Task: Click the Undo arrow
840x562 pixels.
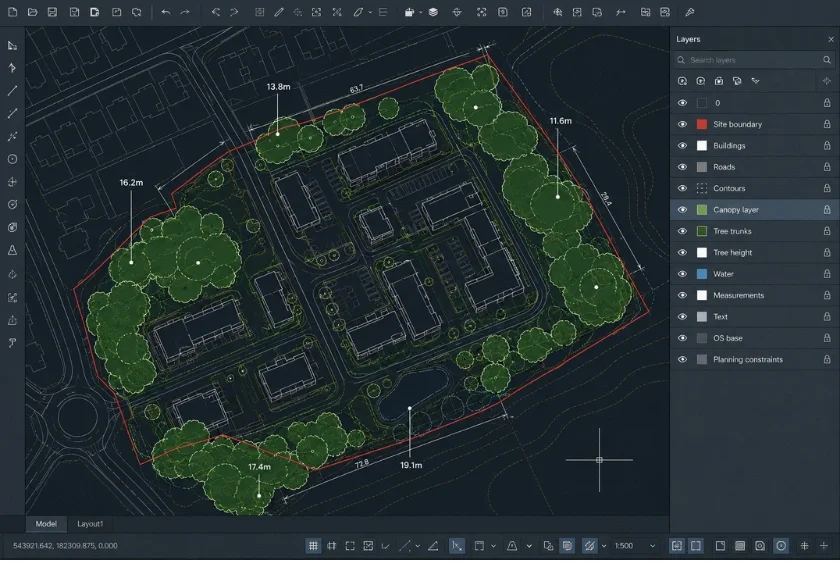Action: [166, 12]
